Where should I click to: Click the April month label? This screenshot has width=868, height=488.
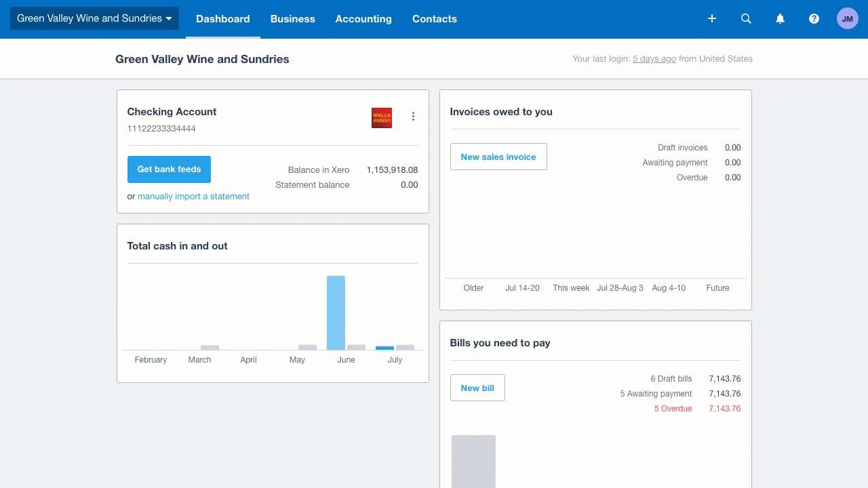click(248, 360)
